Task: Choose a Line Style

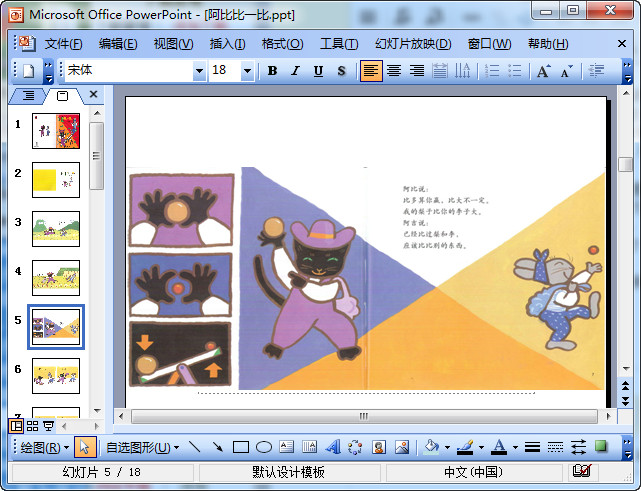Action: click(532, 447)
